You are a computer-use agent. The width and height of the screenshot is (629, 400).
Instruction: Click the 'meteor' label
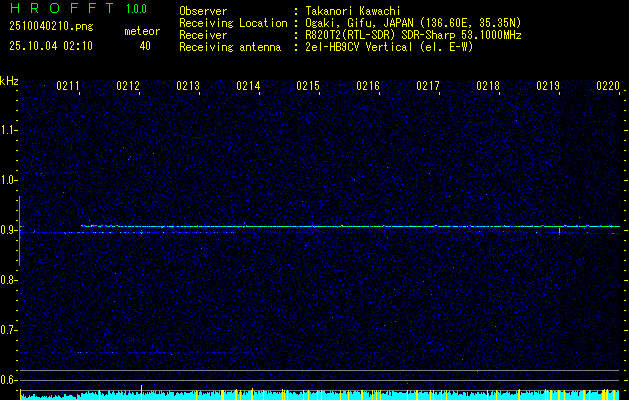coord(142,31)
